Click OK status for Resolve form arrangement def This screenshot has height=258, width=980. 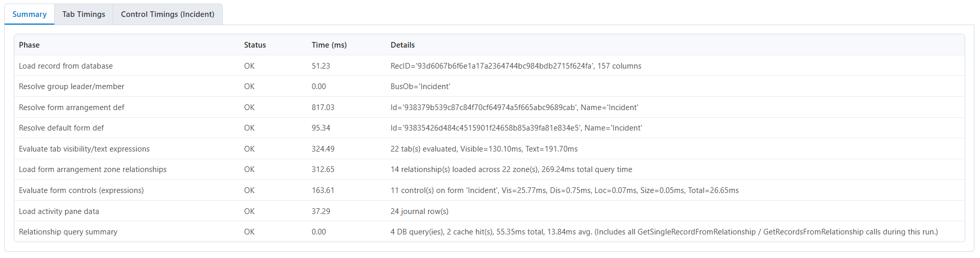(249, 107)
